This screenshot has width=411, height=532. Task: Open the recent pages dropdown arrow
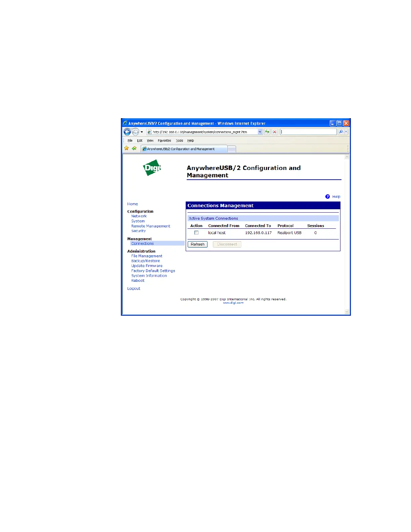[142, 132]
